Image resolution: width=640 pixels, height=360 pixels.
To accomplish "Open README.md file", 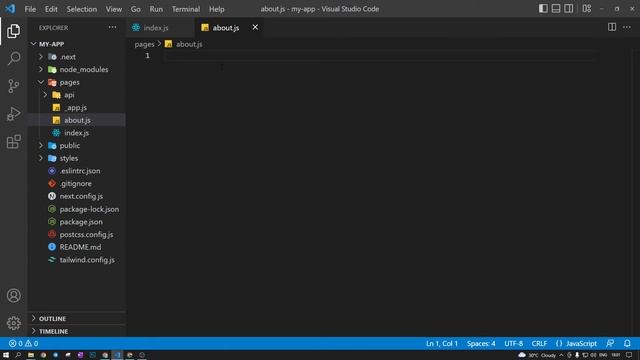I will click(77, 247).
